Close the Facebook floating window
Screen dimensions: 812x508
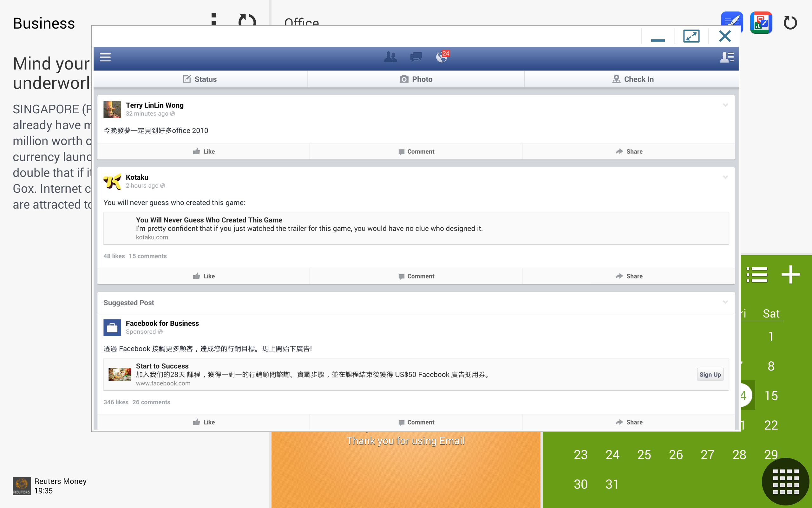725,36
